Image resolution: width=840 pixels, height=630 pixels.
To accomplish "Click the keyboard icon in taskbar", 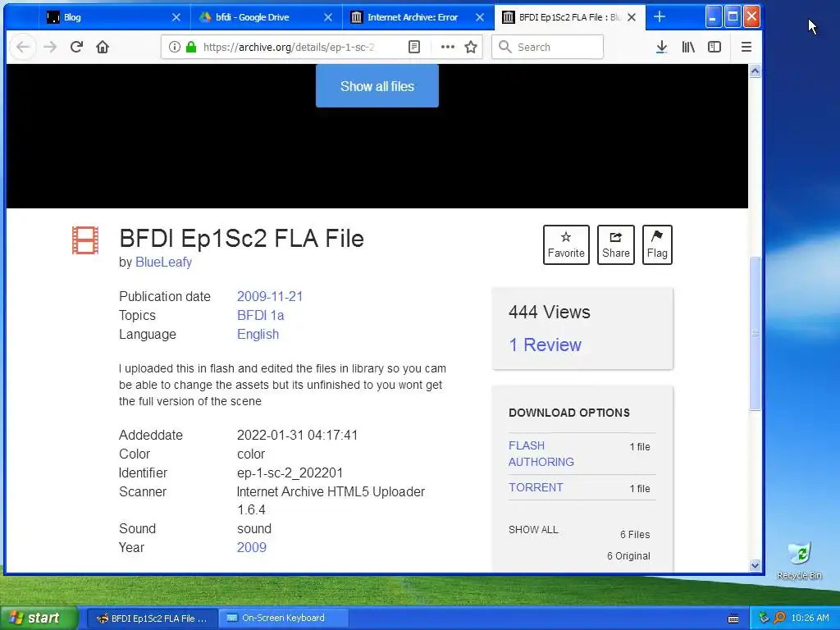I will pos(733,619).
